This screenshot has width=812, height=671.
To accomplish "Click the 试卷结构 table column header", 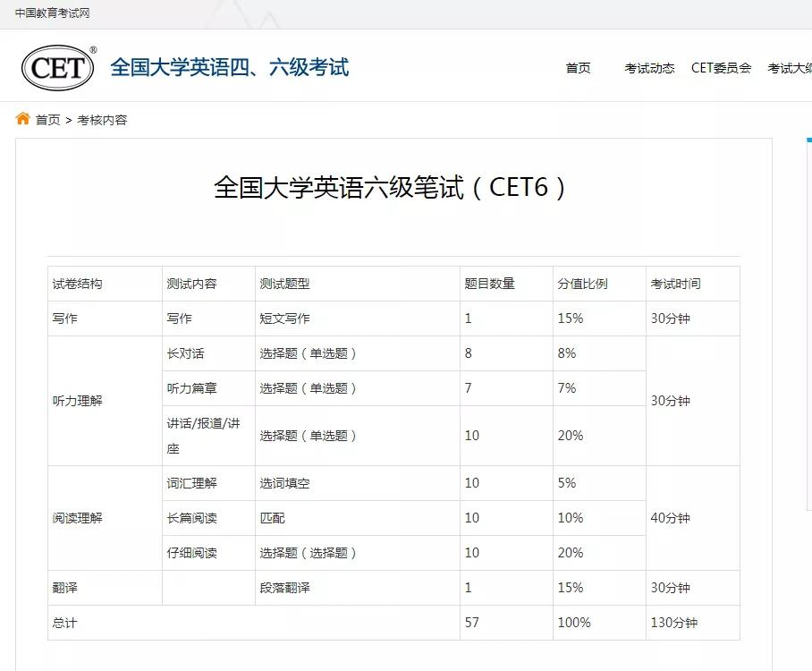I will coord(78,284).
